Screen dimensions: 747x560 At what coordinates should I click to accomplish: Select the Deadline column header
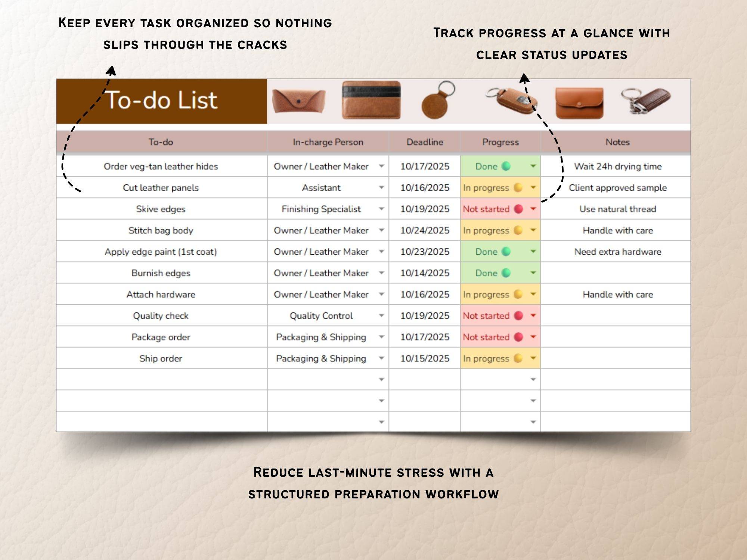click(x=425, y=142)
